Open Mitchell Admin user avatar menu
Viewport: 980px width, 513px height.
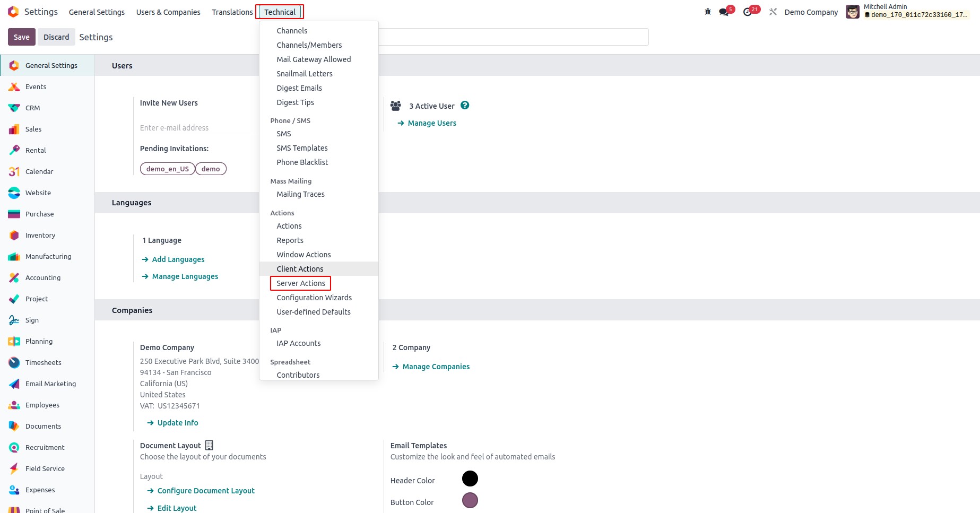(x=853, y=12)
